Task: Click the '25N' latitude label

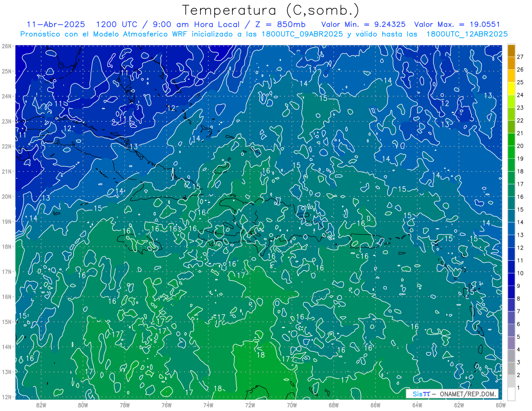Action: 6,71
